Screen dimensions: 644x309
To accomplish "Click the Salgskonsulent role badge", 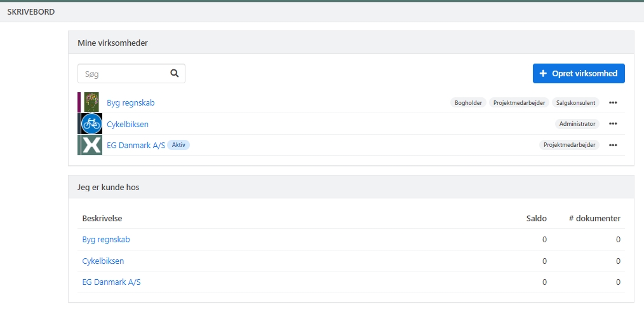I will click(575, 102).
